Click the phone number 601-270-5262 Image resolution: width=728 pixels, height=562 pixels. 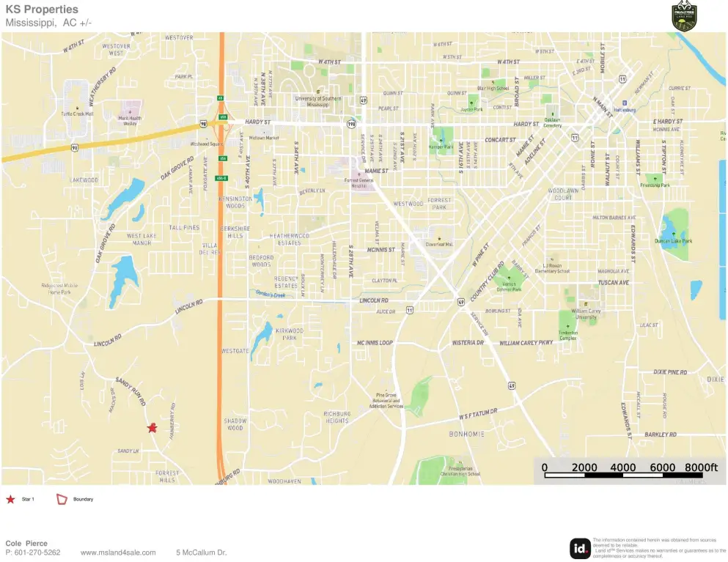click(x=33, y=552)
